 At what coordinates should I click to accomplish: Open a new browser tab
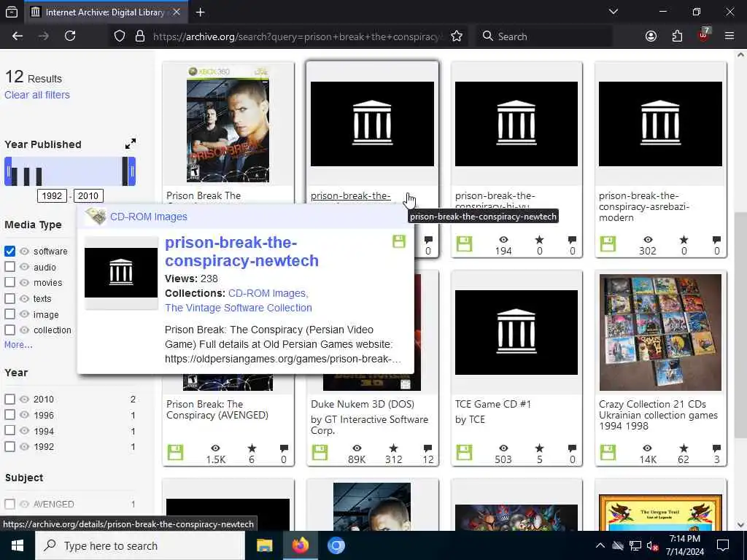click(200, 12)
